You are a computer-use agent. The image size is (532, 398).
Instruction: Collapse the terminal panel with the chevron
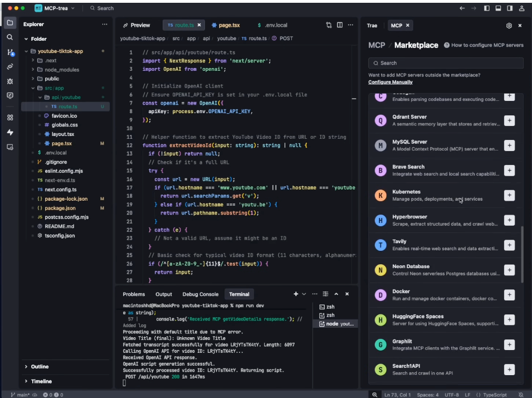tap(336, 294)
